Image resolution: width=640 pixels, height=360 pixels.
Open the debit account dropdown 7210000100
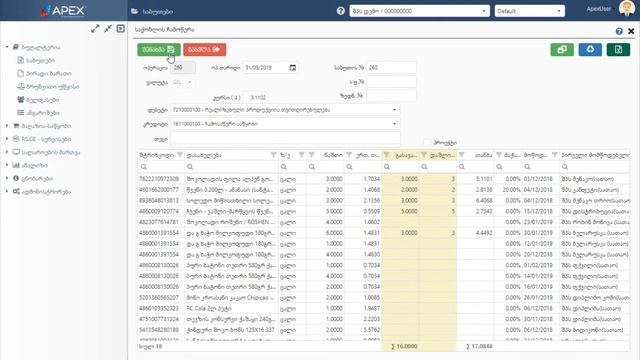285,110
